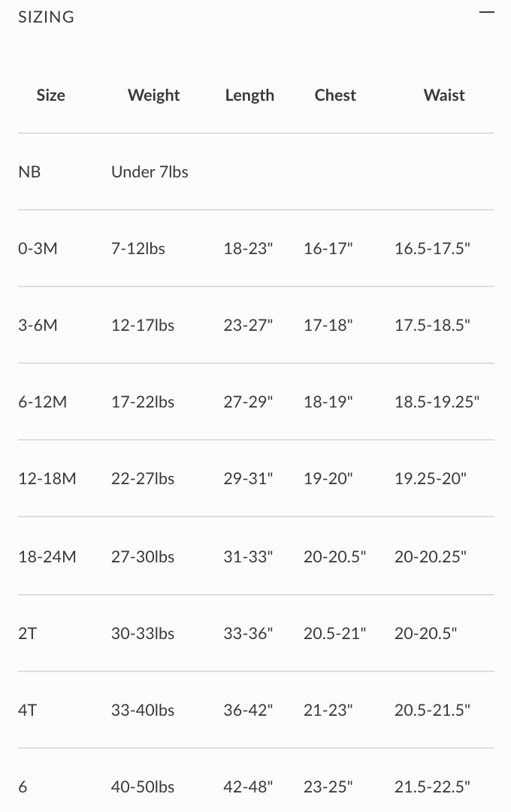Click the Chest column header

(x=335, y=95)
